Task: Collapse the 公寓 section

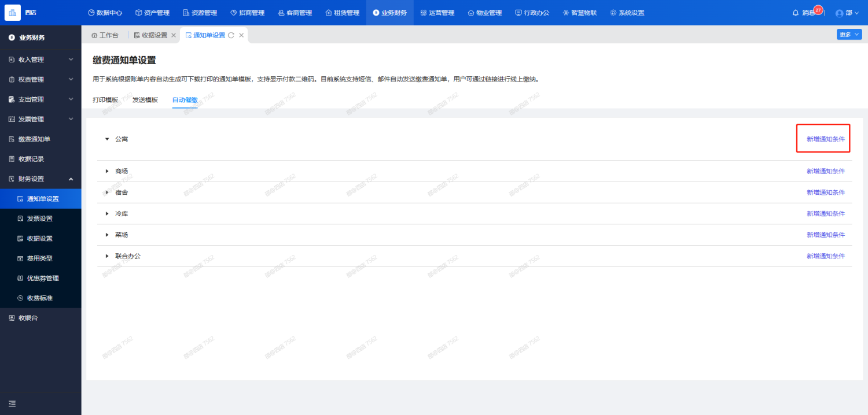Action: pos(107,139)
